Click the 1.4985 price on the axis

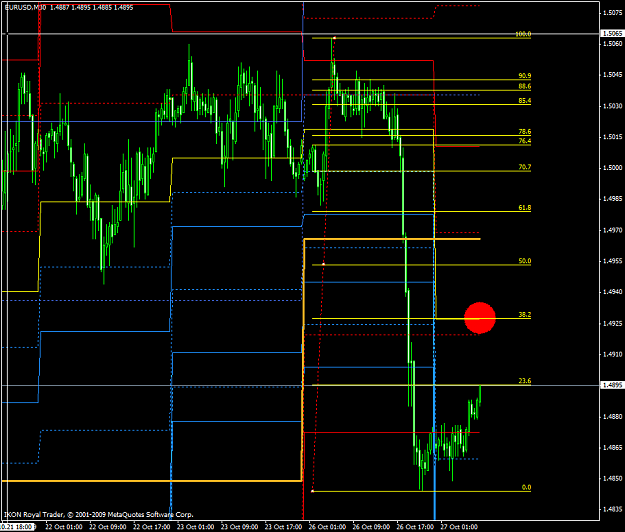tap(612, 198)
